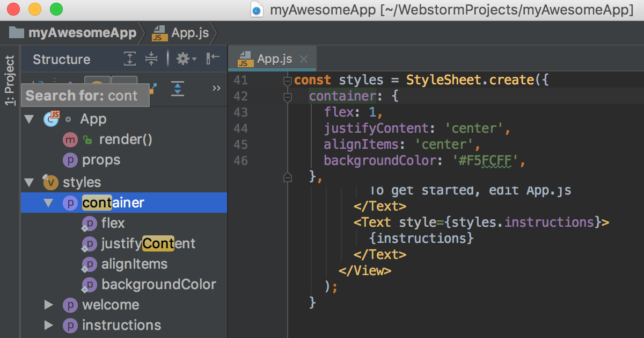Fold the styles declaration at line 41
Viewport: 644px width, 338px height.
point(287,81)
